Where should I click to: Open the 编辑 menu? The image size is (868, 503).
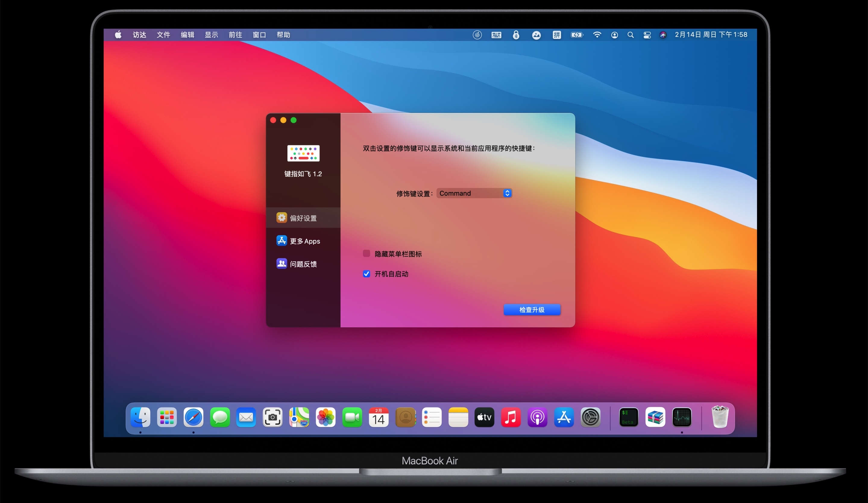click(187, 35)
